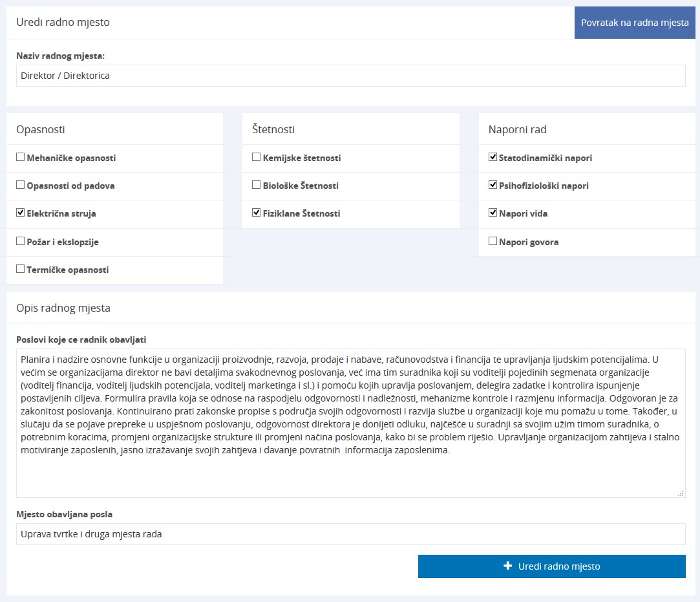Click the plus icon on Uredi radno mjesto button

tap(507, 566)
